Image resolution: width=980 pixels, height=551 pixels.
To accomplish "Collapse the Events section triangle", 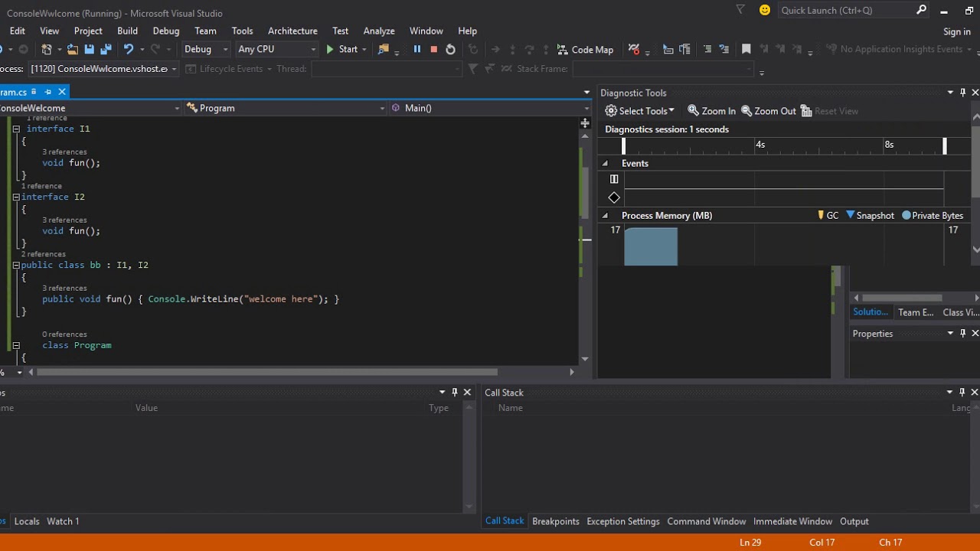I will click(605, 163).
